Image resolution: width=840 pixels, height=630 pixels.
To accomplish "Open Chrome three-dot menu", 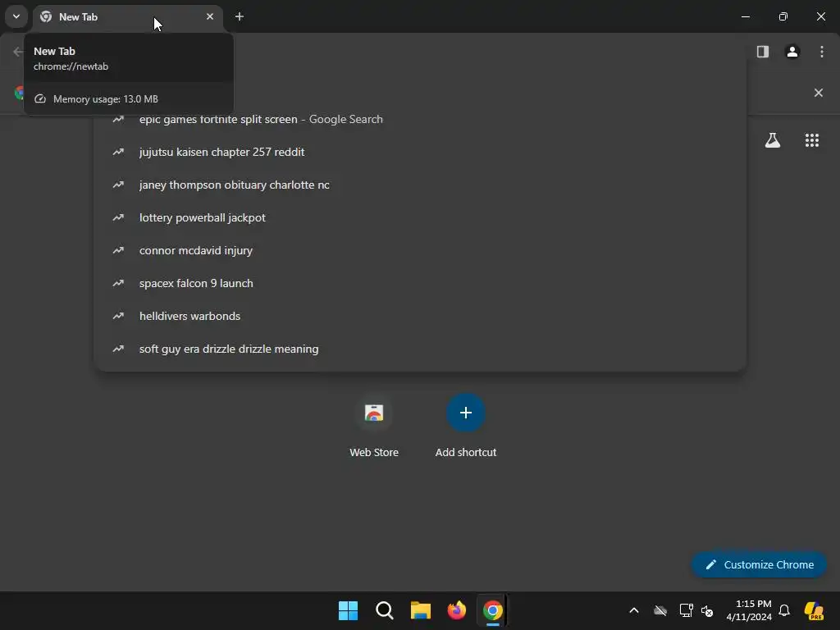I will coord(822,52).
